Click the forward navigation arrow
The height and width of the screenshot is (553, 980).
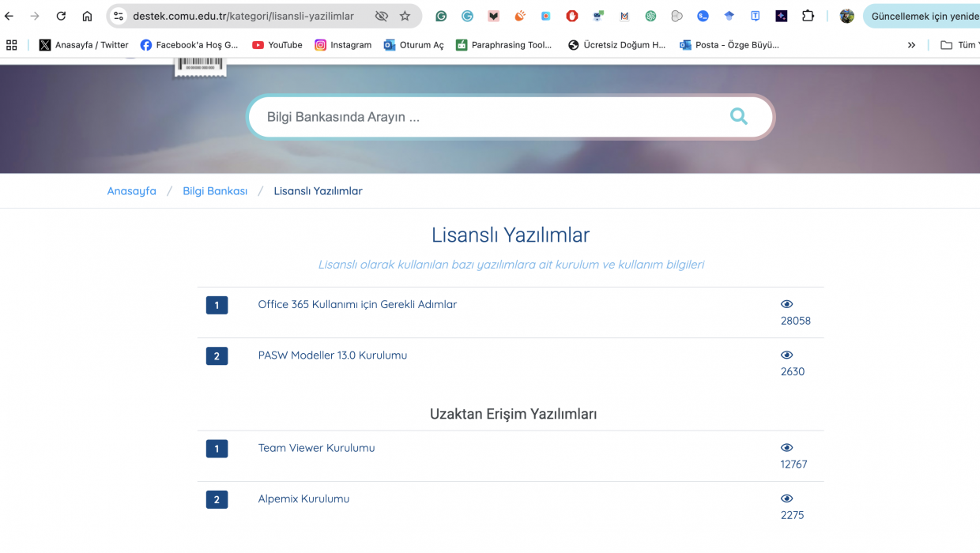(35, 16)
